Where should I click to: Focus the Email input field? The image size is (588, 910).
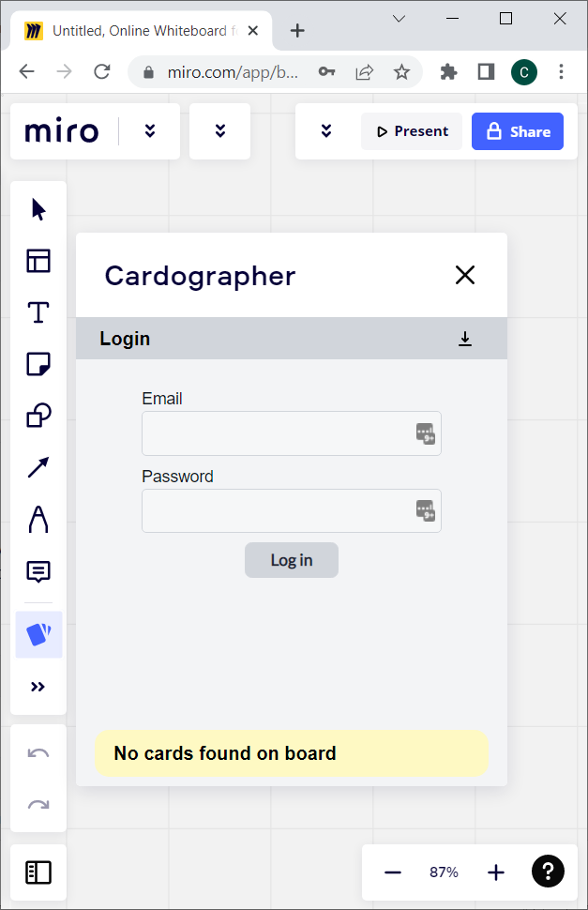(x=291, y=433)
